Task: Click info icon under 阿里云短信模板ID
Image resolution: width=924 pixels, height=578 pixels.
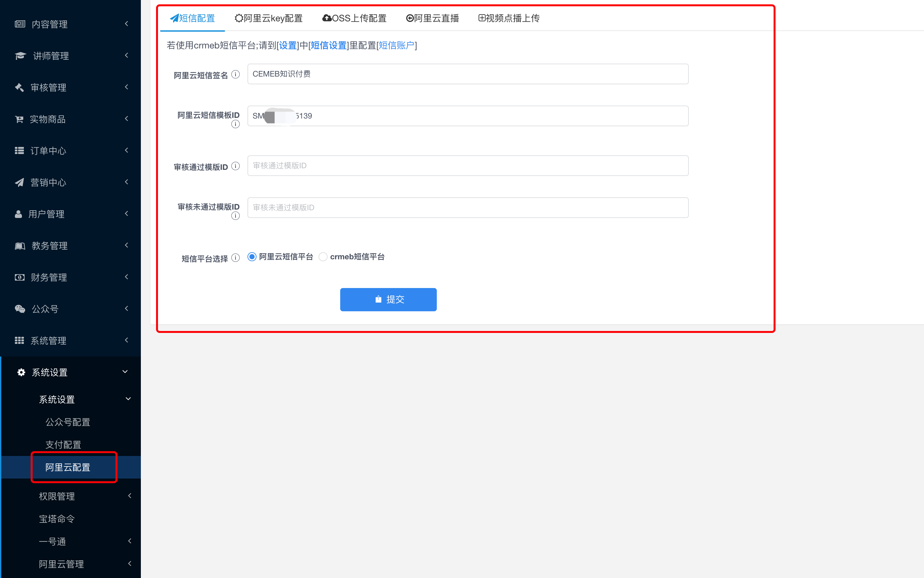Action: (x=236, y=124)
